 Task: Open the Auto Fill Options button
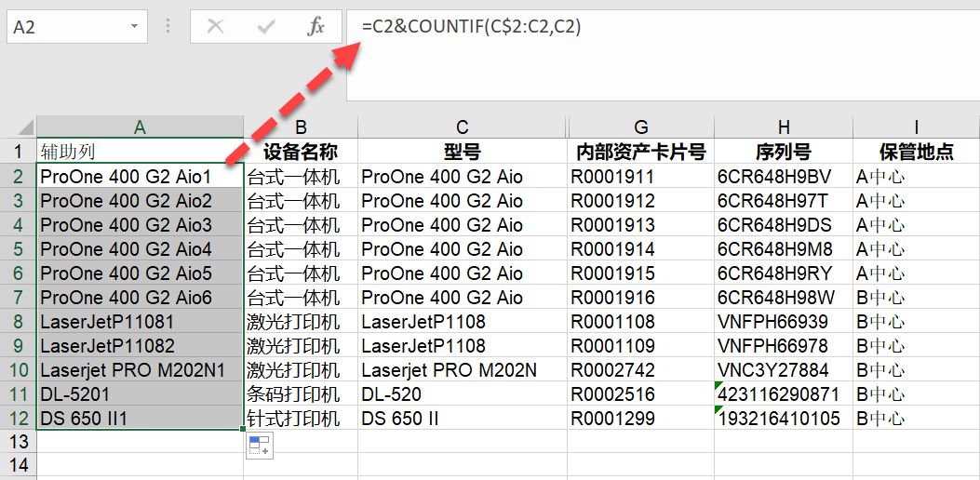260,447
